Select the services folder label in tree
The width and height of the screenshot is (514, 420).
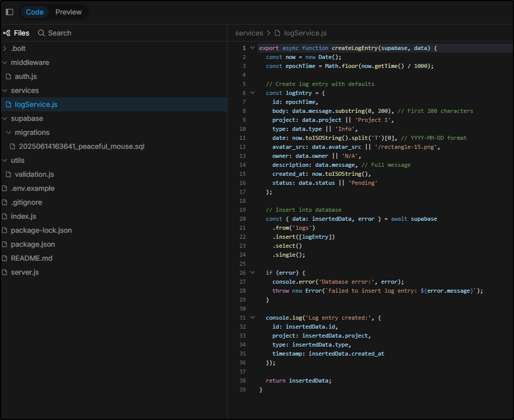(x=24, y=90)
